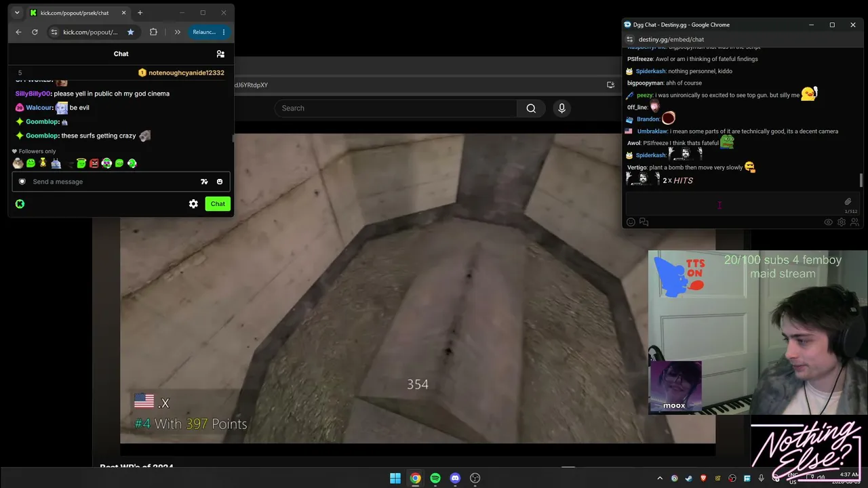This screenshot has width=868, height=488.
Task: Open the Kick emote picker smiley
Action: (220, 182)
